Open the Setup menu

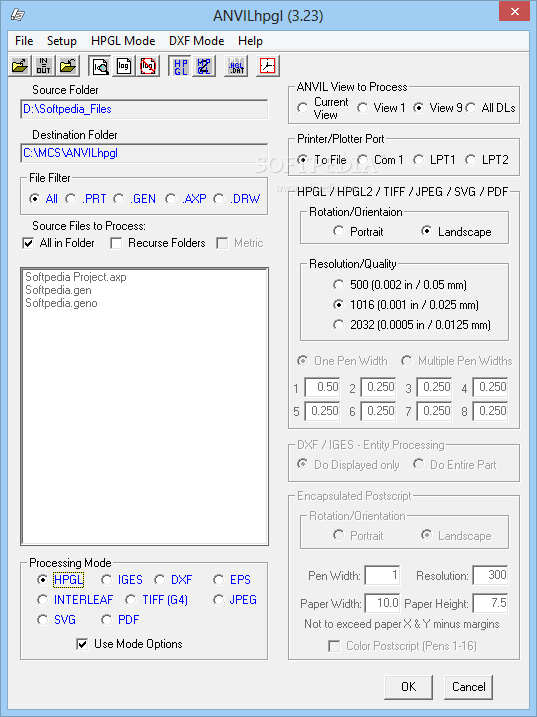62,41
